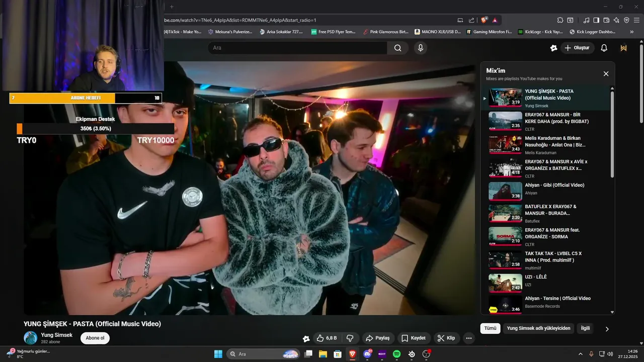Image resolution: width=644 pixels, height=362 pixels.
Task: Open browser extensions puzzle icon
Action: point(560,20)
